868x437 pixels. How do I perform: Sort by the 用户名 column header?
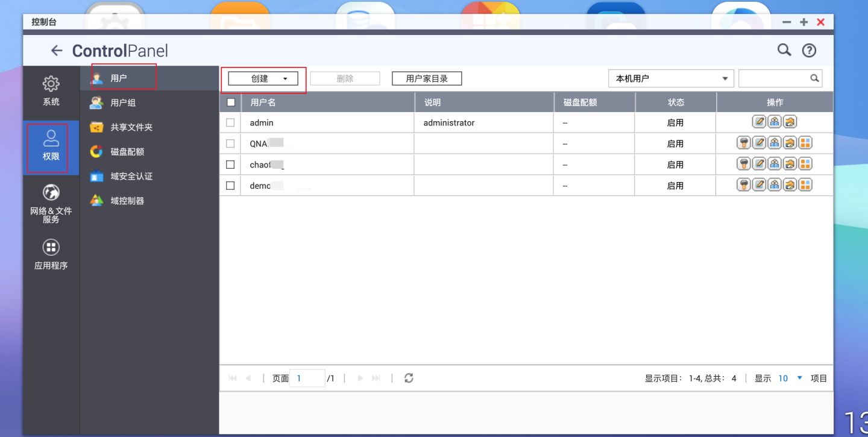327,102
